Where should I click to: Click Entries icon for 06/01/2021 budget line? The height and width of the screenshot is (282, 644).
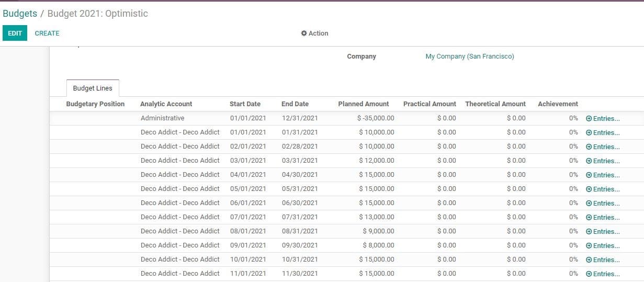589,204
